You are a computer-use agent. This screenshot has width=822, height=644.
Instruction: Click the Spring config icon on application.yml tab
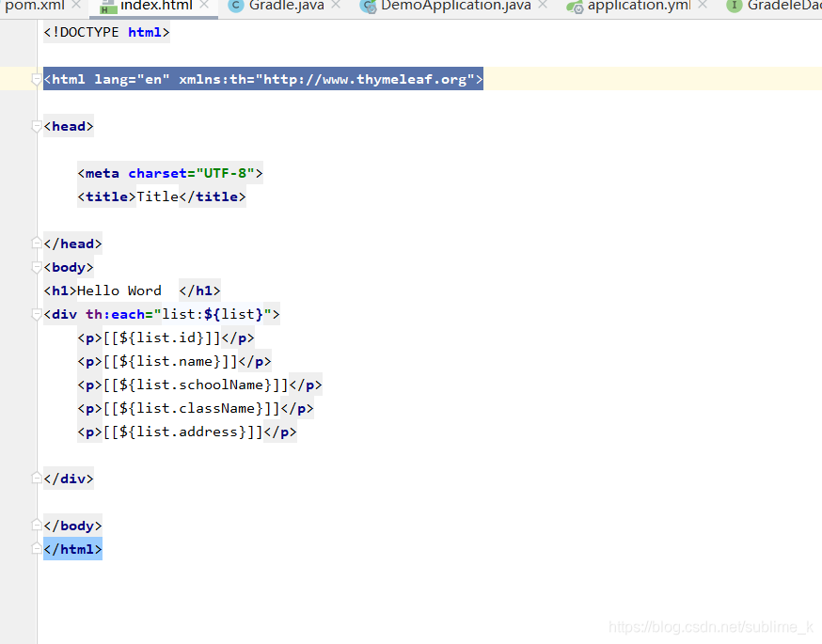tap(575, 7)
